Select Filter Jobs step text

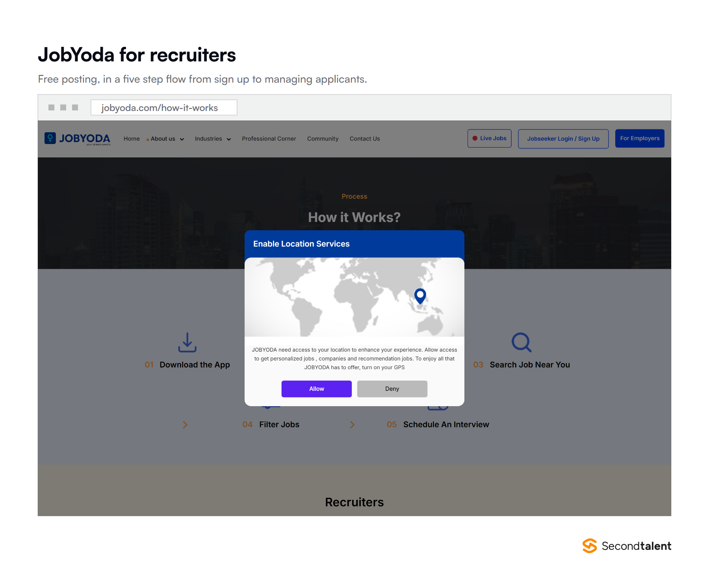point(279,425)
